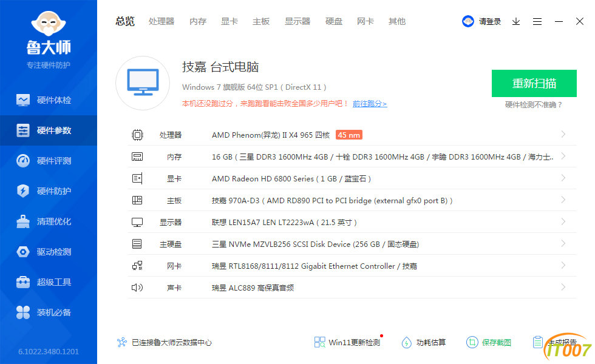
Task: Open 超级工具 toolbox
Action: (x=49, y=282)
